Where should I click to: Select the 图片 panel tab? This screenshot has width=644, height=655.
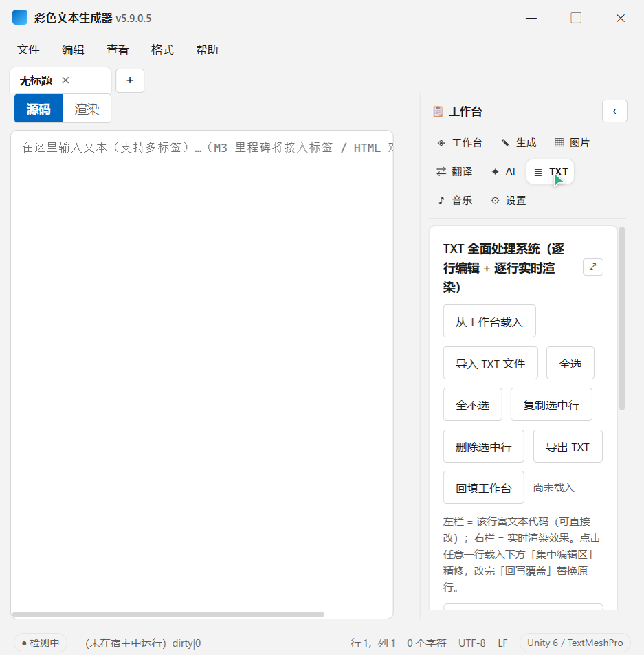(x=572, y=143)
